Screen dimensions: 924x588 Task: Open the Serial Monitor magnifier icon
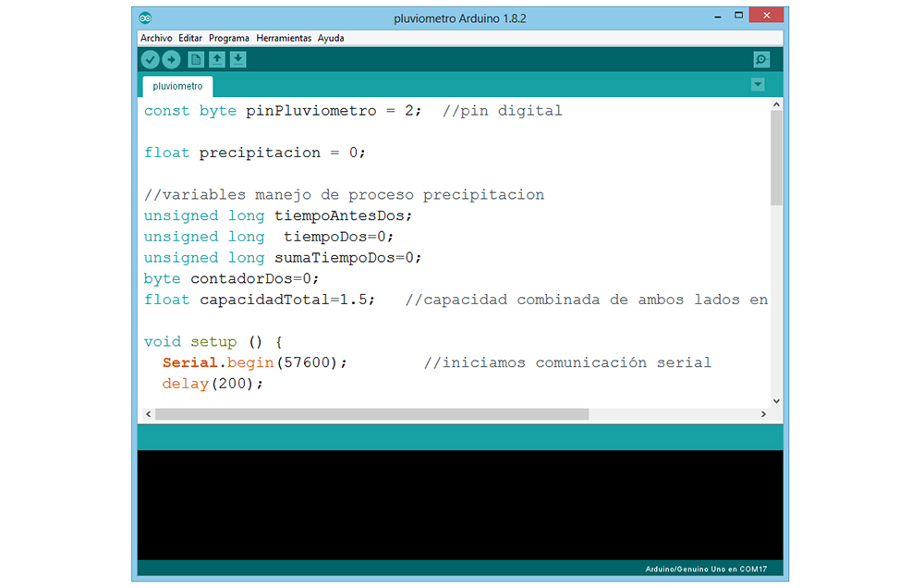(761, 60)
